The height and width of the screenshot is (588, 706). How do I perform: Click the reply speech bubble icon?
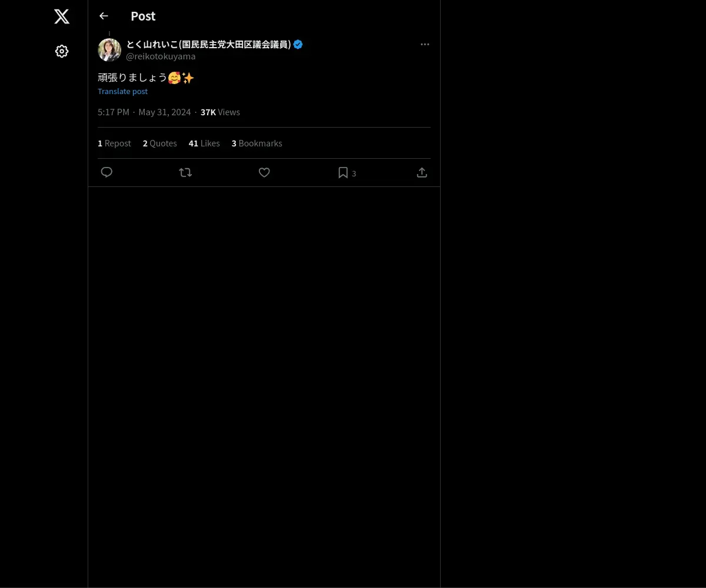click(106, 172)
